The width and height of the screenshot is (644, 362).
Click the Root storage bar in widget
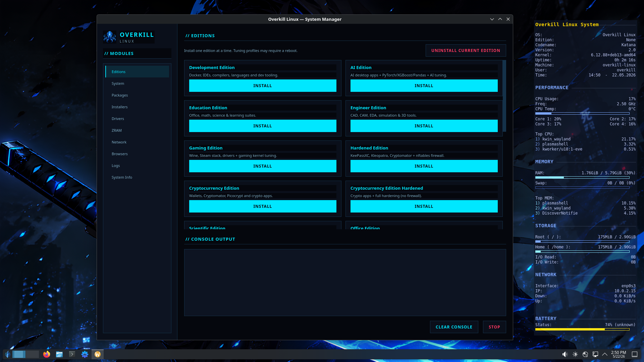point(582,241)
